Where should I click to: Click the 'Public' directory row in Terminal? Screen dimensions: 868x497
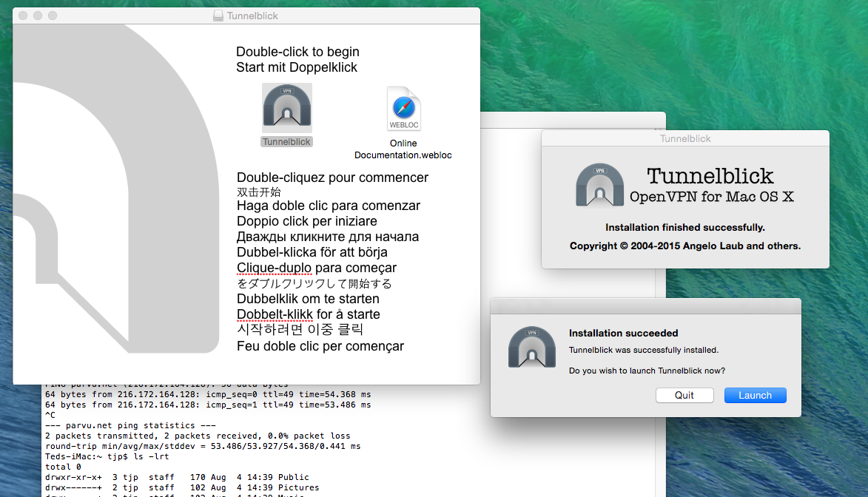tap(177, 477)
